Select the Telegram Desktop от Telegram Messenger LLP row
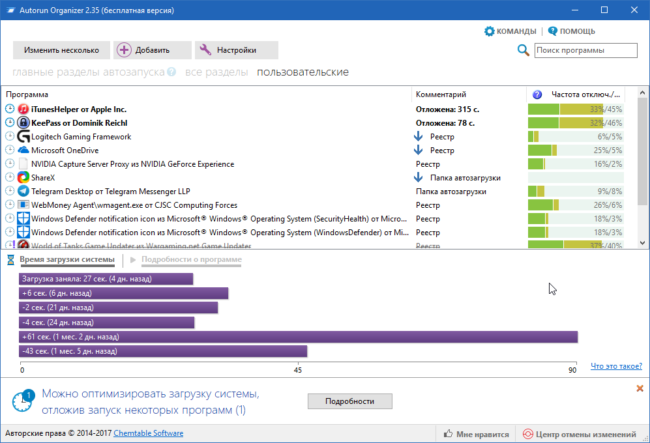The height and width of the screenshot is (443, 650). click(x=314, y=191)
